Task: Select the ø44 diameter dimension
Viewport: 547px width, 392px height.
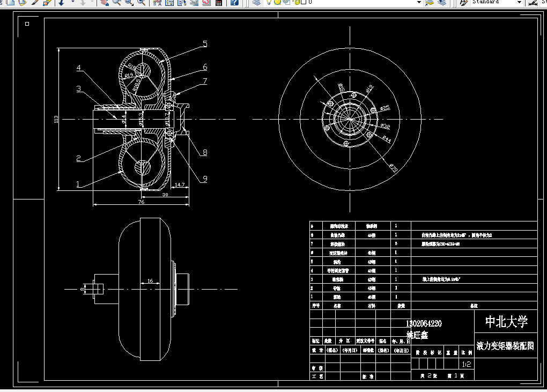Action: pyautogui.click(x=387, y=139)
